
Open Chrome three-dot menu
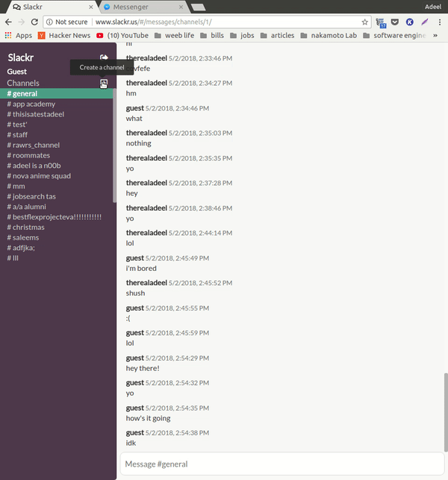point(440,22)
